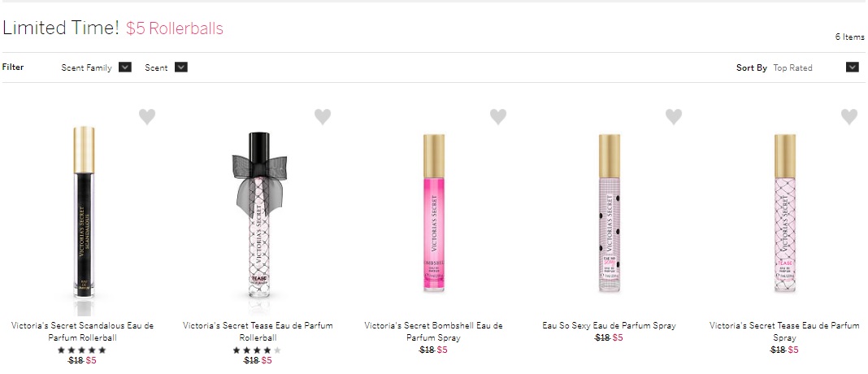Screen dimensions: 868x374
Task: Open Victoria's Secret Scandalous Eau de Parfum link
Action: [83, 331]
